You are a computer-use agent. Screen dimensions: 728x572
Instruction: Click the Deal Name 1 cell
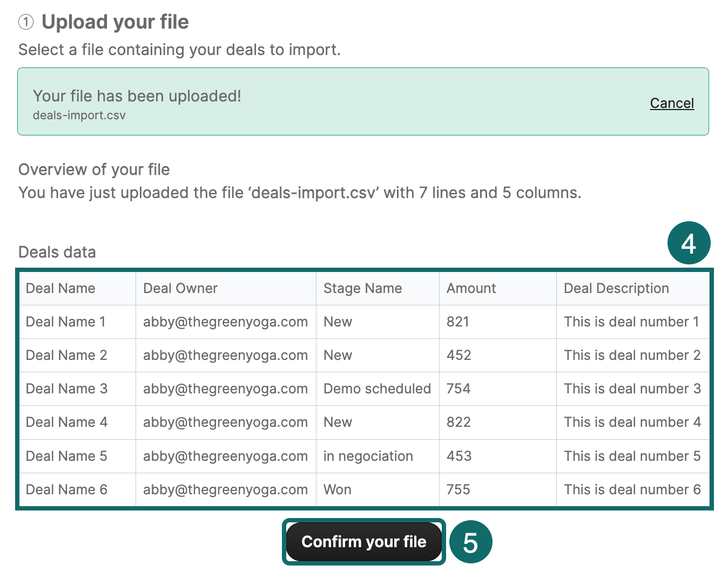(x=66, y=322)
